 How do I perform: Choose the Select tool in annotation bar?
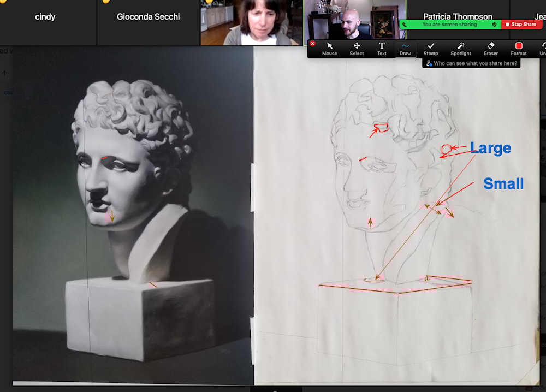(x=357, y=48)
